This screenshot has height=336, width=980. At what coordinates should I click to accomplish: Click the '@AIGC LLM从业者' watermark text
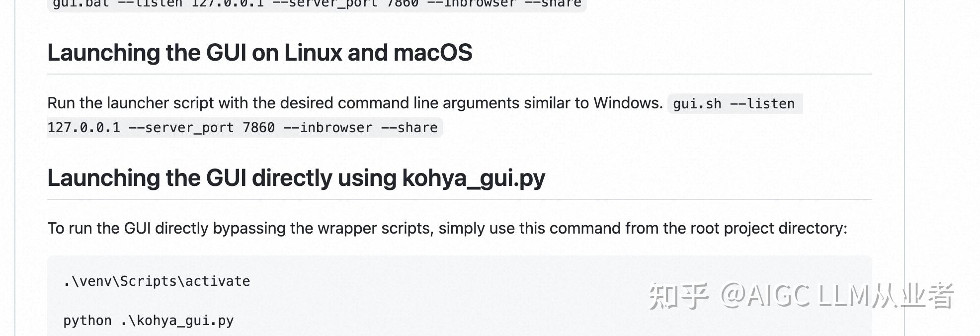837,296
